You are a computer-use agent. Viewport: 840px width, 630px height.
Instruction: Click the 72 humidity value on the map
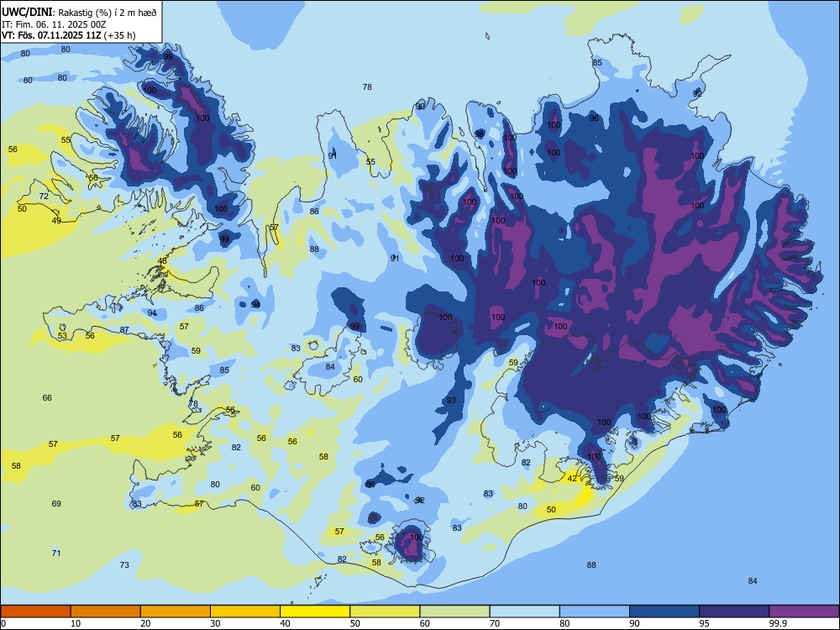point(44,196)
